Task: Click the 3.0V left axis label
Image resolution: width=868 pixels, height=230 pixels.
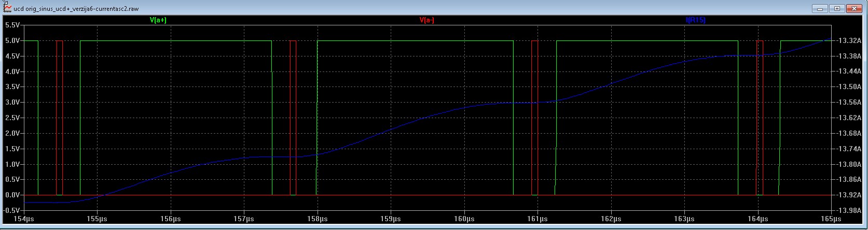Action: tap(12, 103)
